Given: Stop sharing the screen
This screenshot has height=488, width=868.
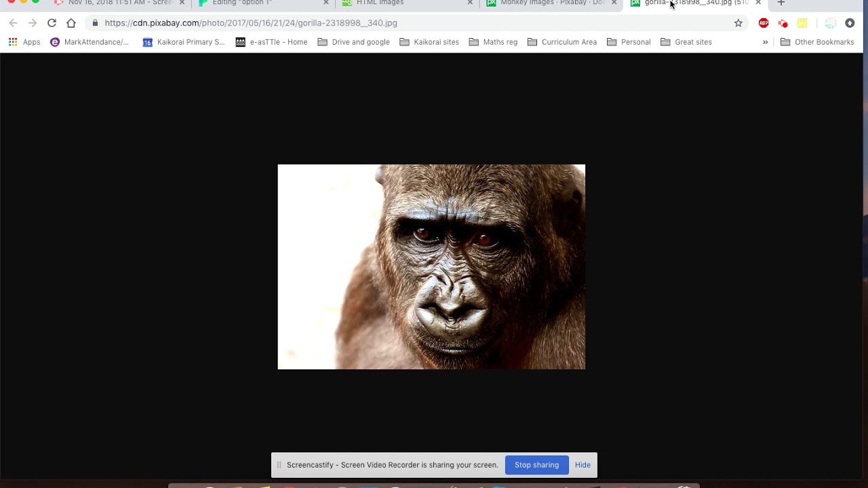Looking at the screenshot, I should [x=536, y=465].
